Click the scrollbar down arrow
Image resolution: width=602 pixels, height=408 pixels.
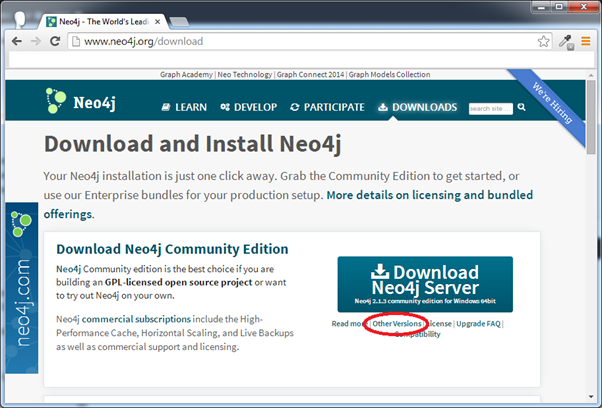click(x=591, y=397)
